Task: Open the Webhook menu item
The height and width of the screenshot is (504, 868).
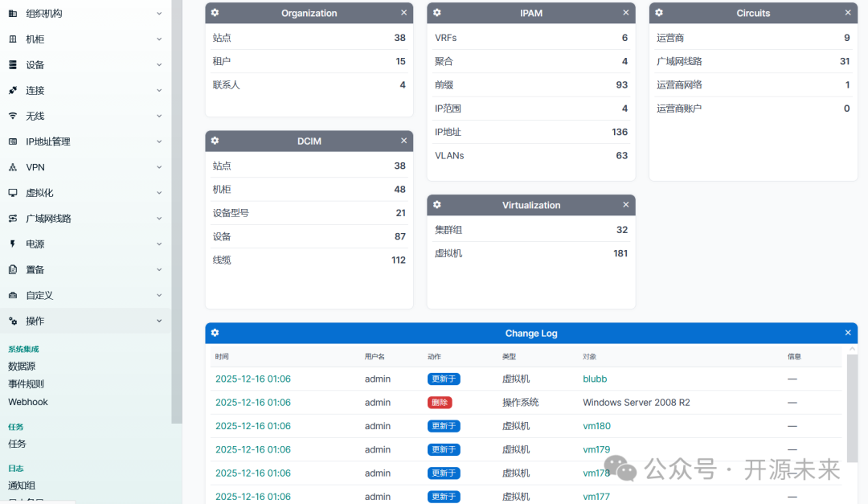Action: pyautogui.click(x=27, y=401)
